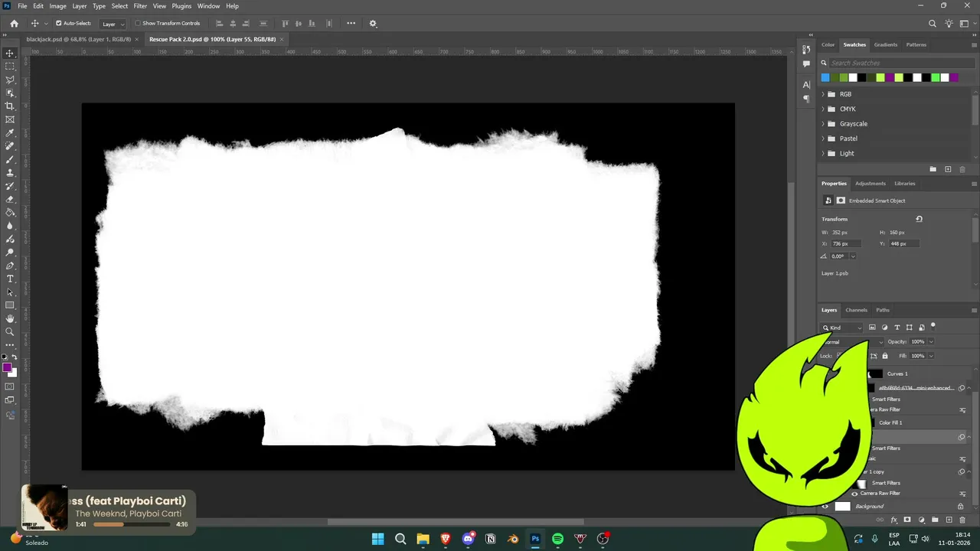
Task: Expand the Pastel swatch group
Action: [823, 139]
